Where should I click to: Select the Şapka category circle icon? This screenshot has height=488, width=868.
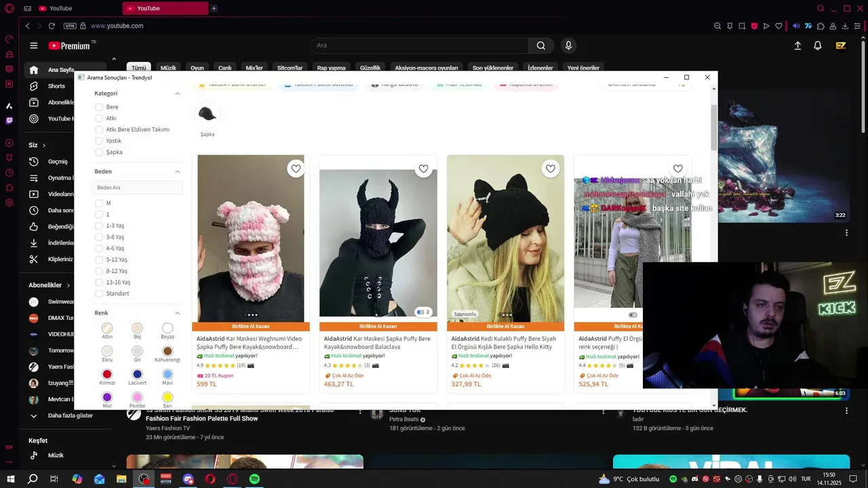tap(208, 114)
